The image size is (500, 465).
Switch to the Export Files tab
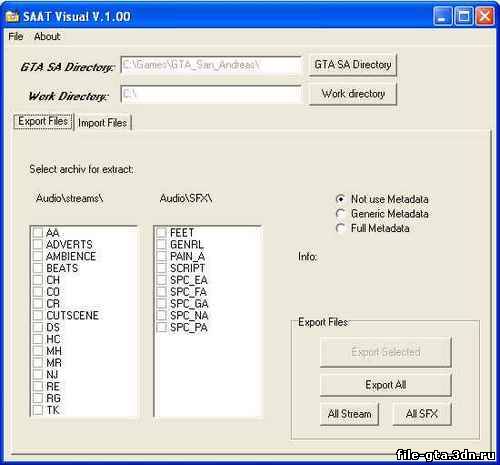coord(43,121)
